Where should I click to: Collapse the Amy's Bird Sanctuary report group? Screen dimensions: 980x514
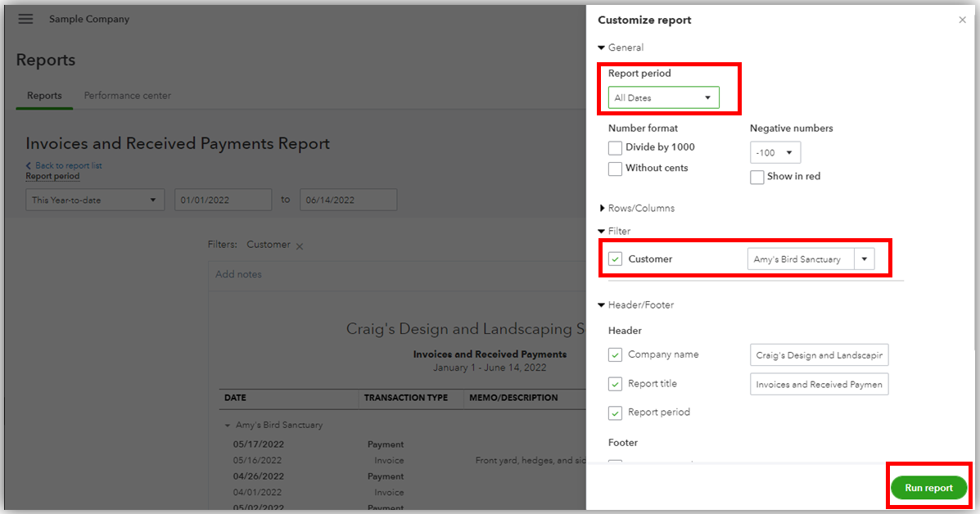point(228,426)
